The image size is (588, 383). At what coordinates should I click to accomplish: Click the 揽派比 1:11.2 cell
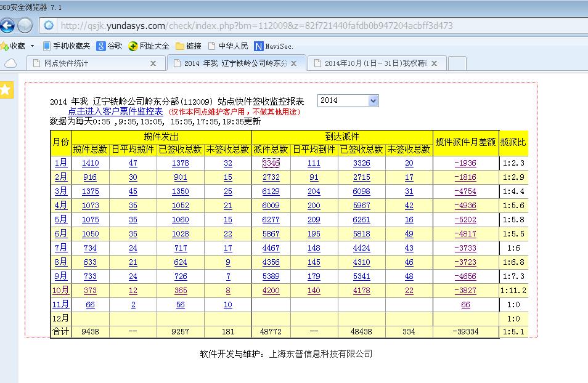(513, 291)
